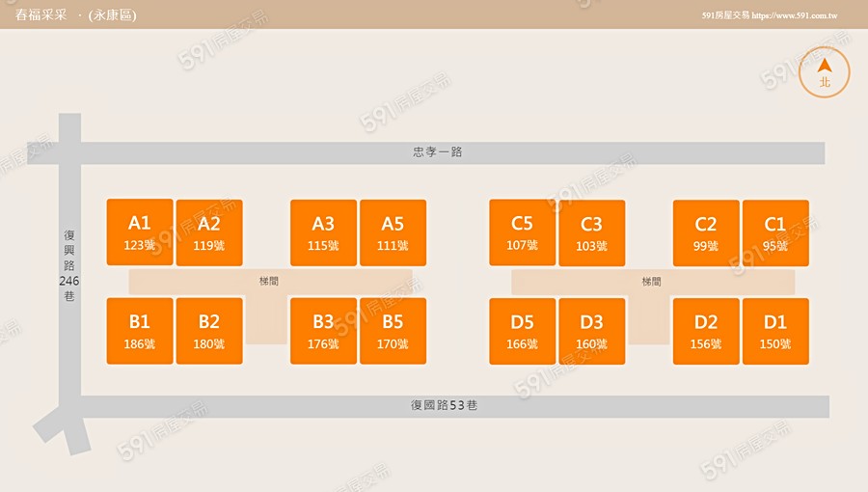Image resolution: width=868 pixels, height=492 pixels.
Task: Pick unit C3 at number 103
Action: click(591, 232)
